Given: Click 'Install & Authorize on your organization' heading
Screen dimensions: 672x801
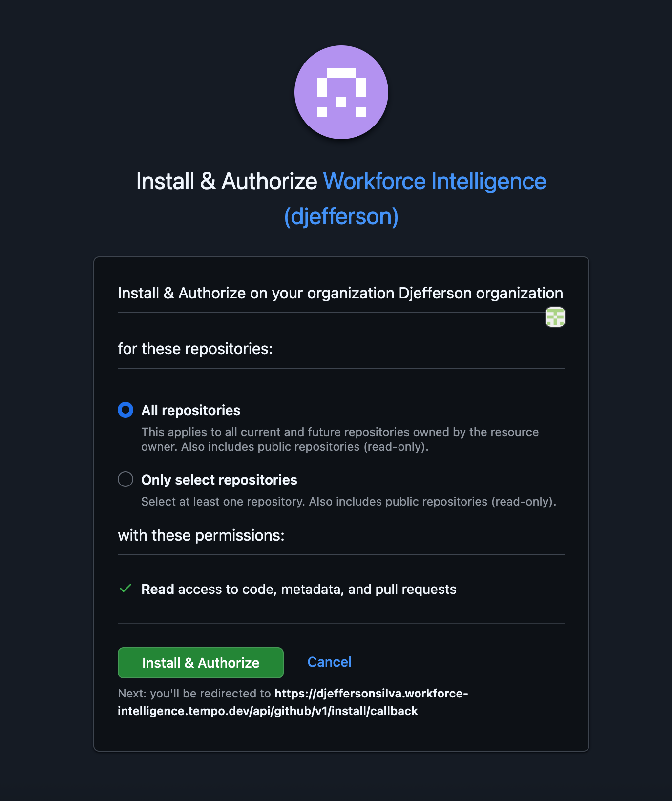Looking at the screenshot, I should point(340,293).
